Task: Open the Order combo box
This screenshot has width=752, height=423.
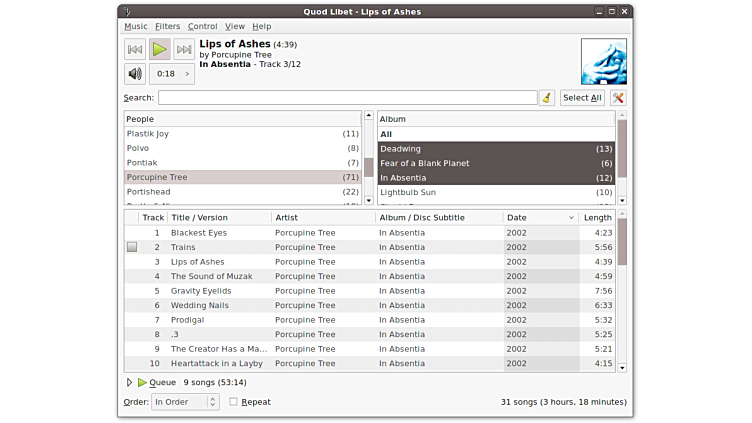Action: pos(186,402)
